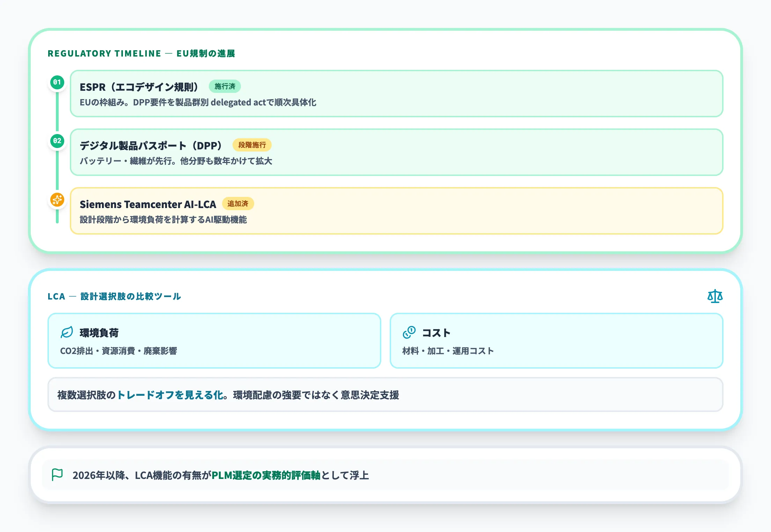Click the デジタル製品パスポート（DPP） heading

tap(151, 146)
